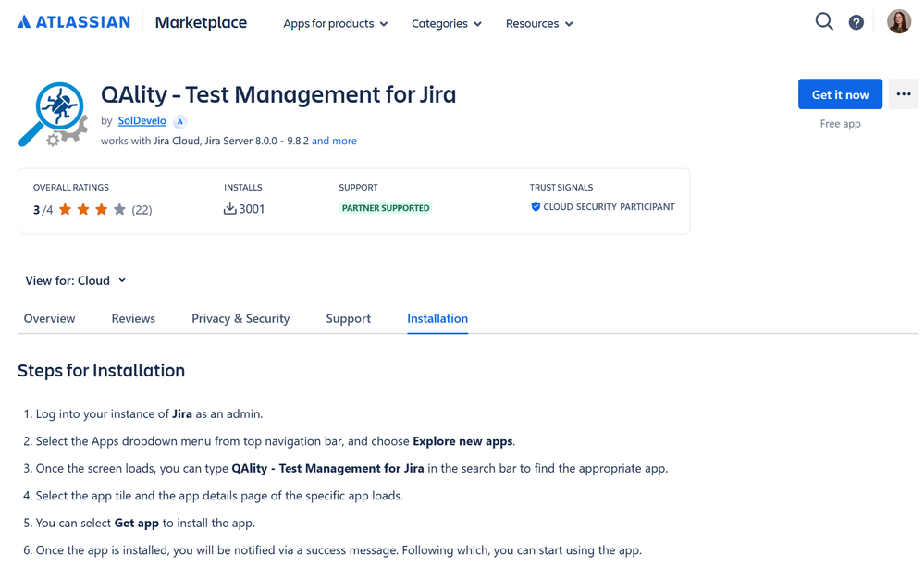Screen dimensions: 924x567
Task: Change the View for: Cloud selector
Action: pyautogui.click(x=75, y=280)
